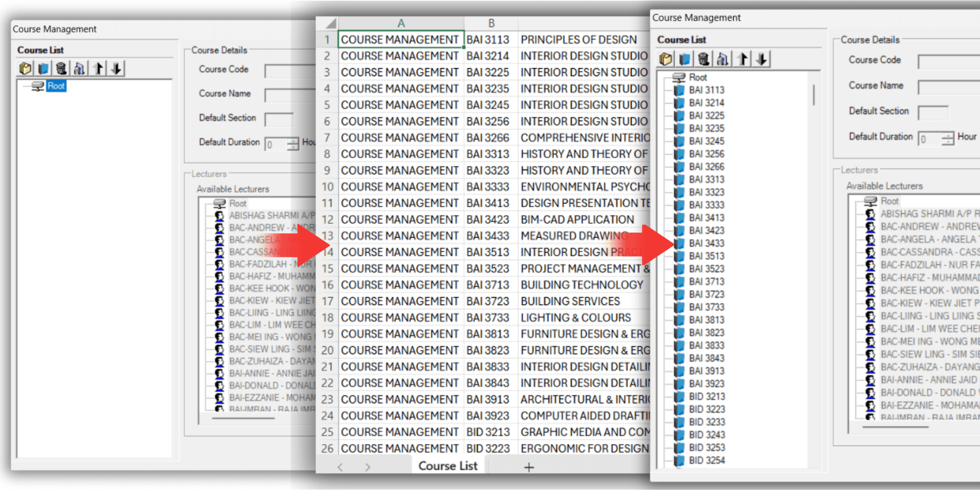Select cell containing BAI 3413 in column B
980x490 pixels.
point(491,203)
